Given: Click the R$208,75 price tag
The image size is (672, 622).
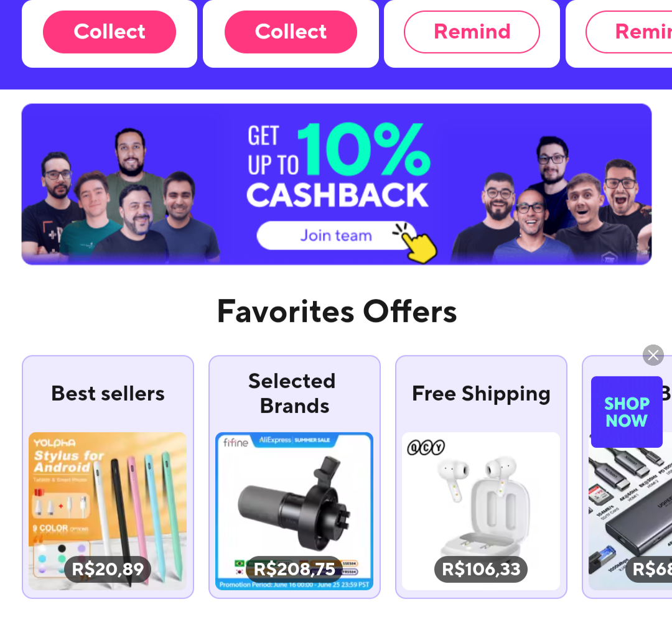Looking at the screenshot, I should click(294, 569).
